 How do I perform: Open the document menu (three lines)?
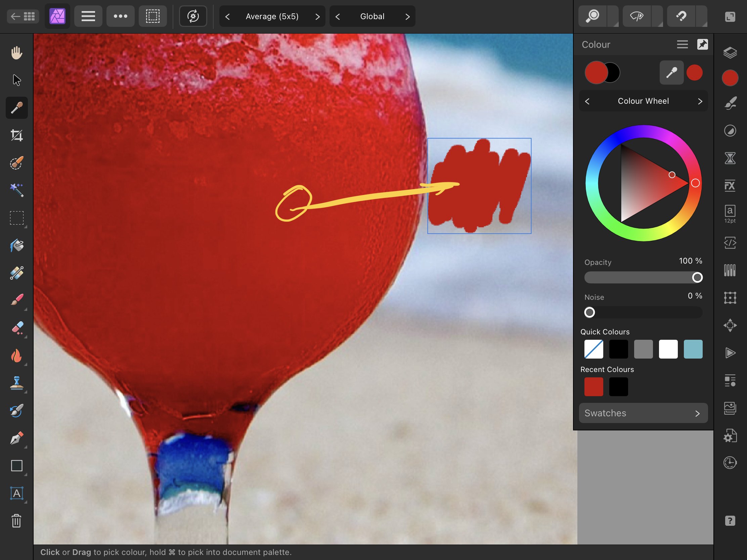(x=88, y=16)
